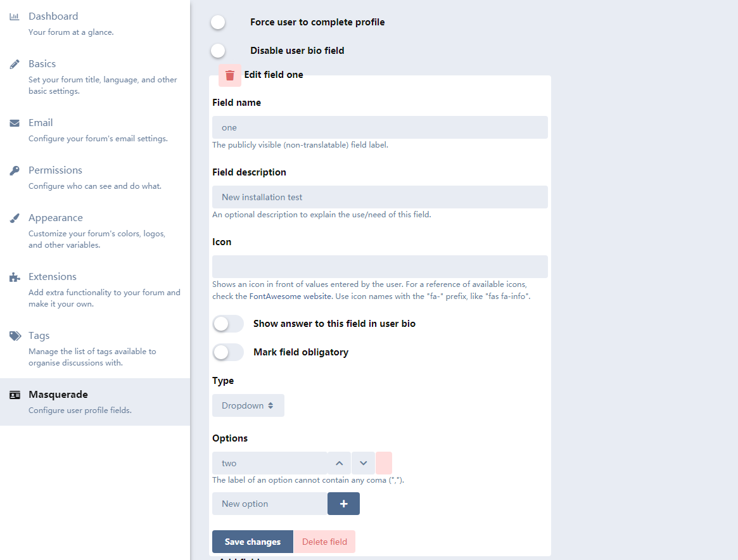Click the Appearance paintbrush icon
The width and height of the screenshot is (738, 560).
pos(15,218)
